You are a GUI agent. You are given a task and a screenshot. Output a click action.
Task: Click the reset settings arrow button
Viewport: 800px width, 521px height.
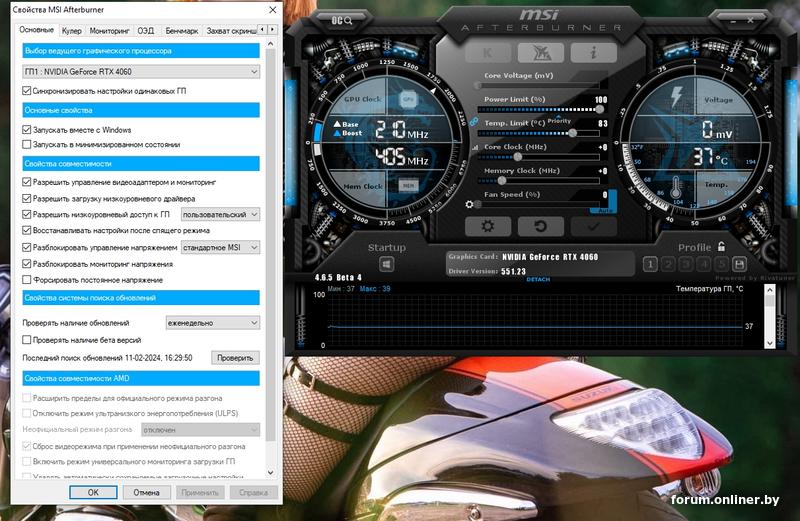coord(541,226)
